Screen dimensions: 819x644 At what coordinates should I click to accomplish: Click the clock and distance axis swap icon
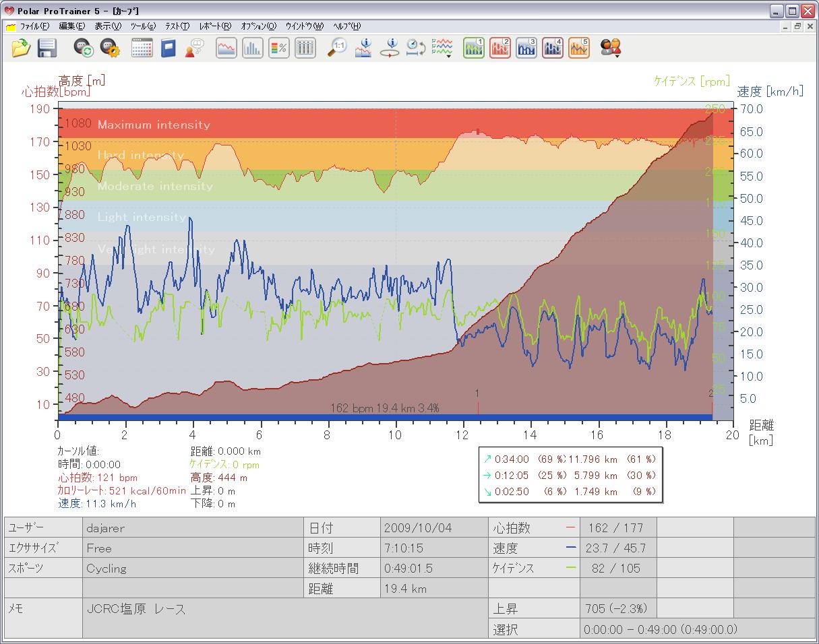tap(415, 48)
